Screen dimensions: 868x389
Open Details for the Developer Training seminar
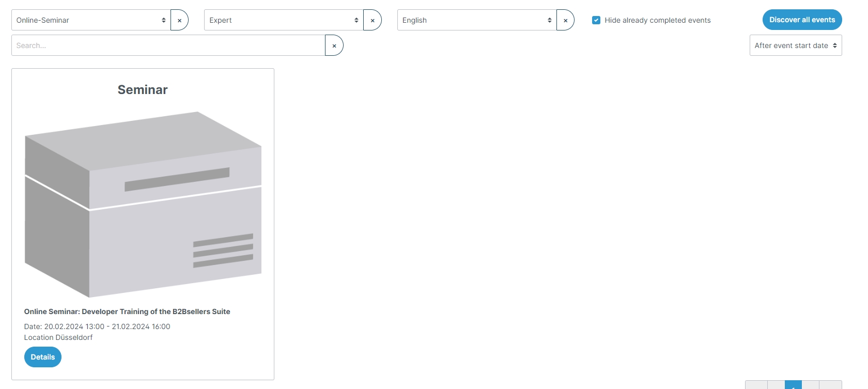point(43,357)
